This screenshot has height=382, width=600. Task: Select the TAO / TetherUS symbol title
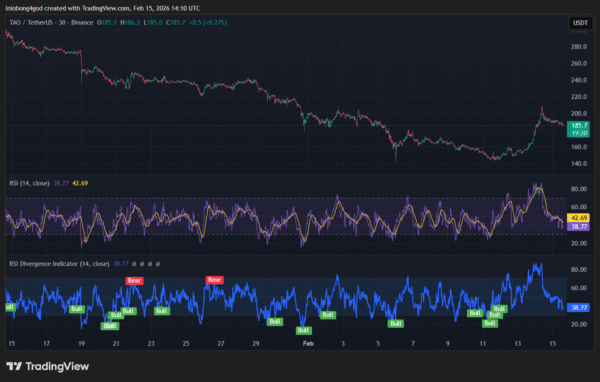point(51,23)
